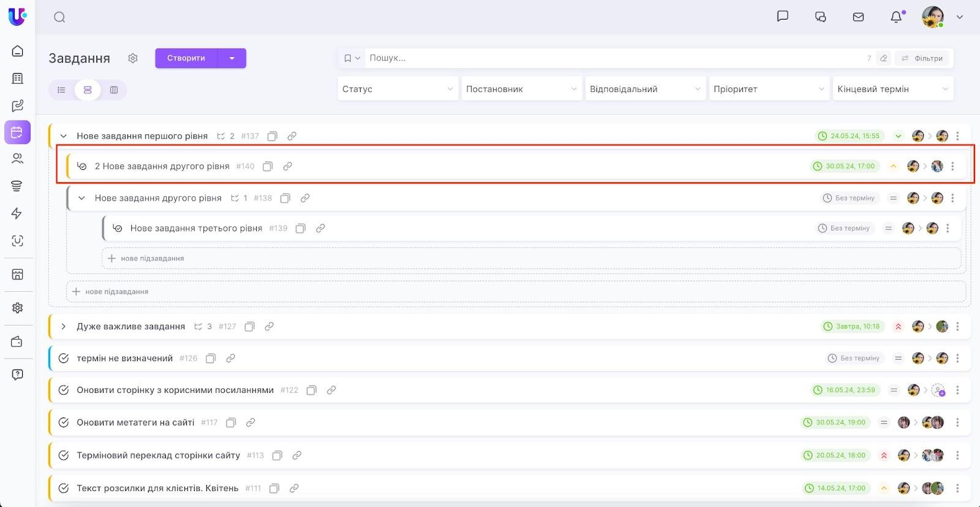
Task: Expand 'Дуже важливе завдання' subtasks
Action: (63, 327)
